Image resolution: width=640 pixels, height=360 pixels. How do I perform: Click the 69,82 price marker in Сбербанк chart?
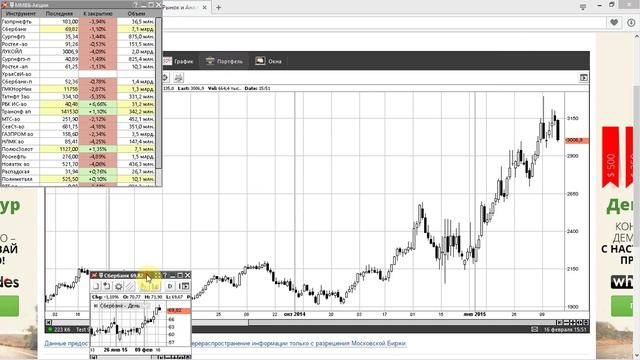178,311
